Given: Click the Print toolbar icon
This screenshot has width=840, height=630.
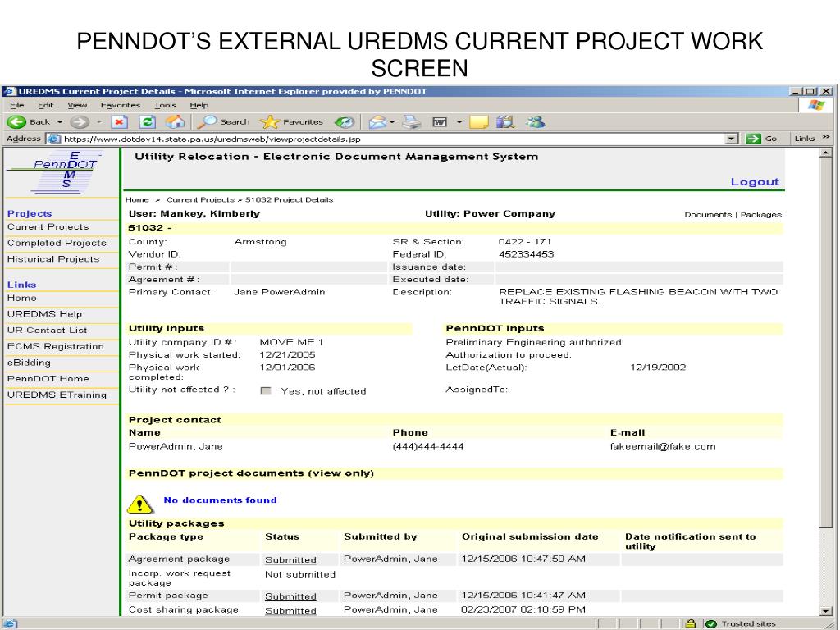Looking at the screenshot, I should (x=412, y=122).
